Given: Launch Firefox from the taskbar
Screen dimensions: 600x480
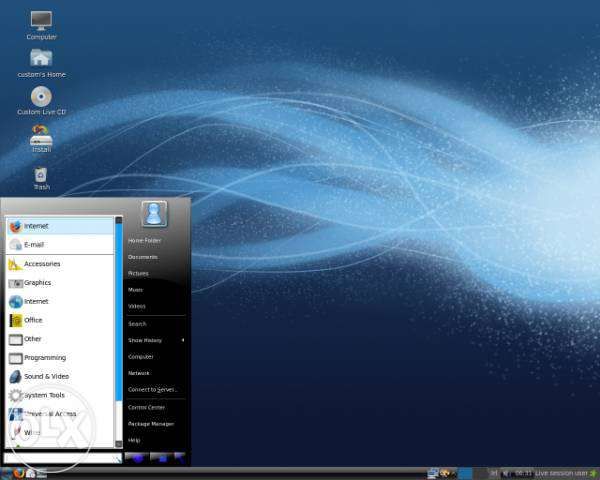Looking at the screenshot, I should [x=18, y=473].
